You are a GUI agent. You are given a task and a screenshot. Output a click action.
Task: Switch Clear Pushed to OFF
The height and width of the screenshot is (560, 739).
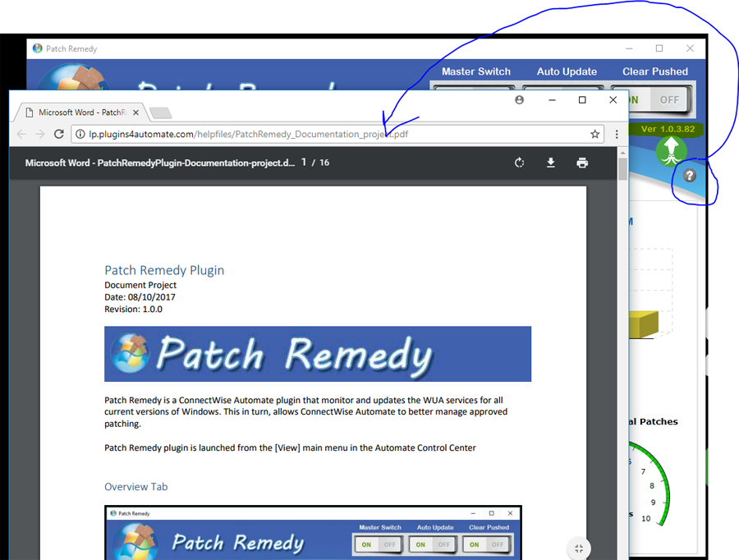(670, 99)
